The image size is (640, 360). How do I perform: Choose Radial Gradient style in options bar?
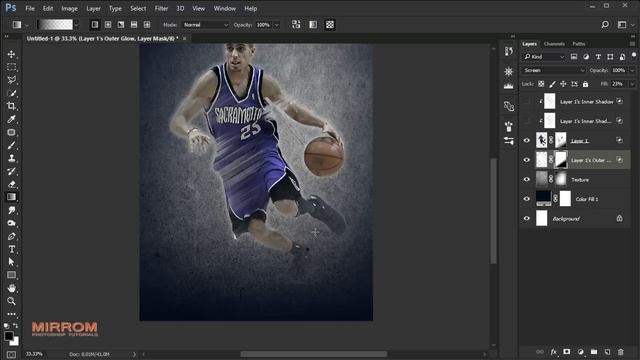[x=108, y=25]
